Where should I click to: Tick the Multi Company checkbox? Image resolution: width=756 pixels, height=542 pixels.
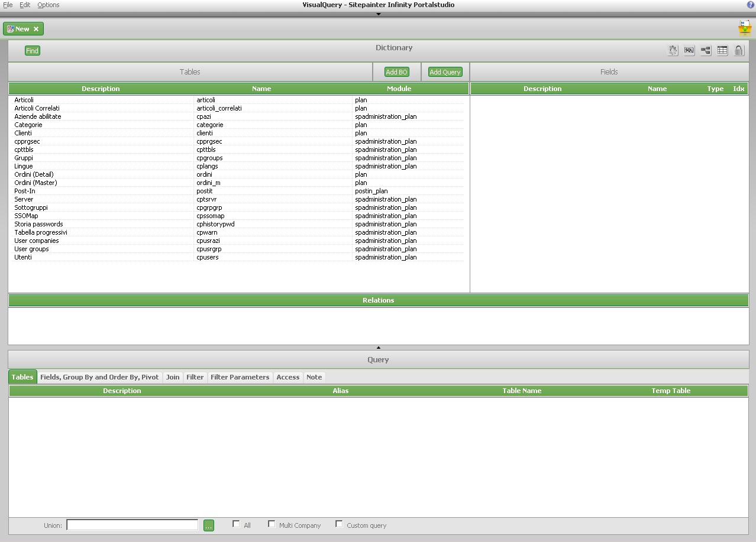point(272,524)
